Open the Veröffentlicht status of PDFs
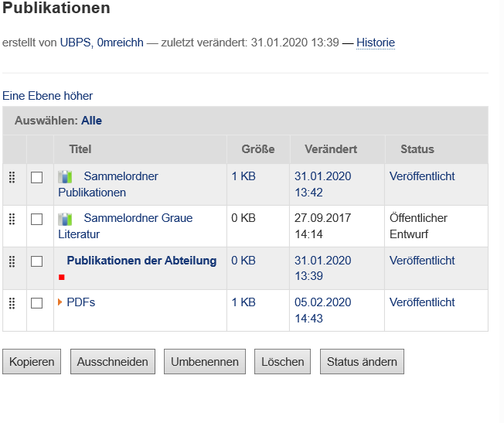This screenshot has height=423, width=504. 422,302
